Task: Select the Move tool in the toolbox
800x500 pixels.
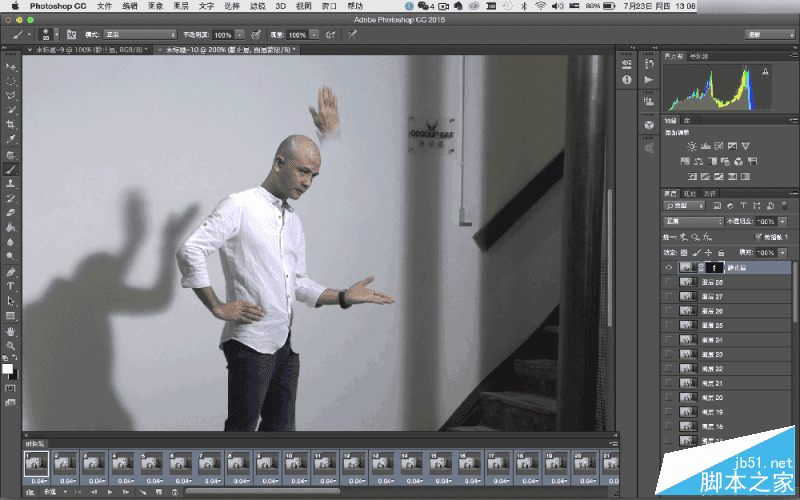Action: click(11, 67)
